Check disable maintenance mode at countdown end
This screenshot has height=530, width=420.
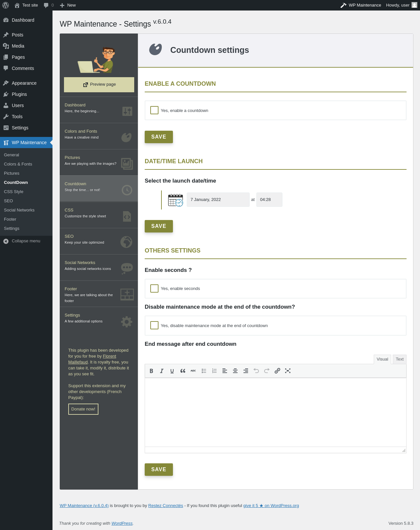click(154, 325)
